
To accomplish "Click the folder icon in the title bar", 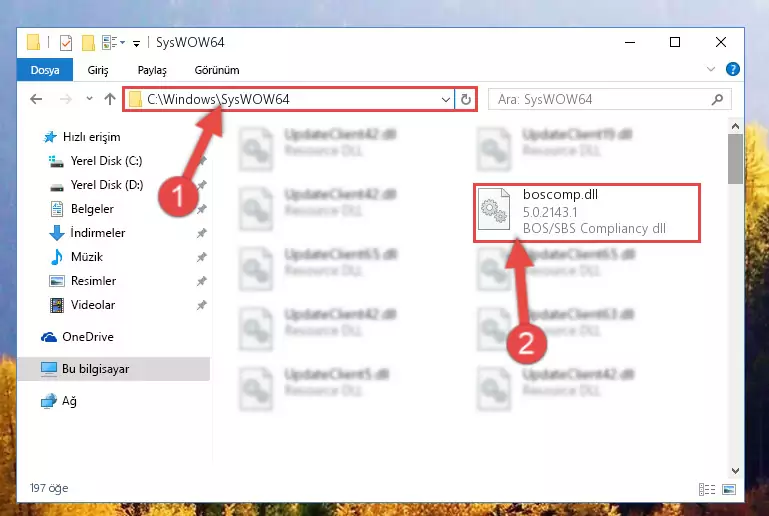I will (33, 43).
